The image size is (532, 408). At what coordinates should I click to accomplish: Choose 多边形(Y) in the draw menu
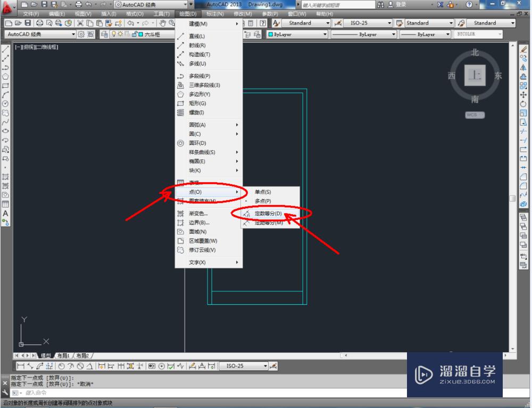point(209,94)
